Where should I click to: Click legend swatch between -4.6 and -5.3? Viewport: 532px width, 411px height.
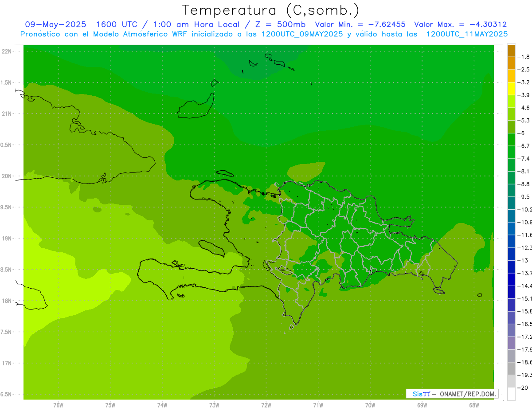(511, 114)
